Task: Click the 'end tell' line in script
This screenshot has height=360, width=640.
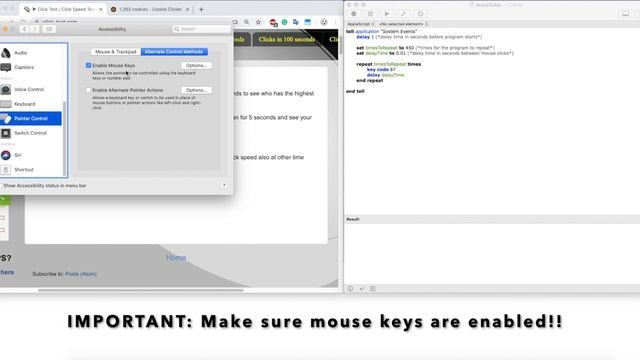Action: pyautogui.click(x=355, y=91)
